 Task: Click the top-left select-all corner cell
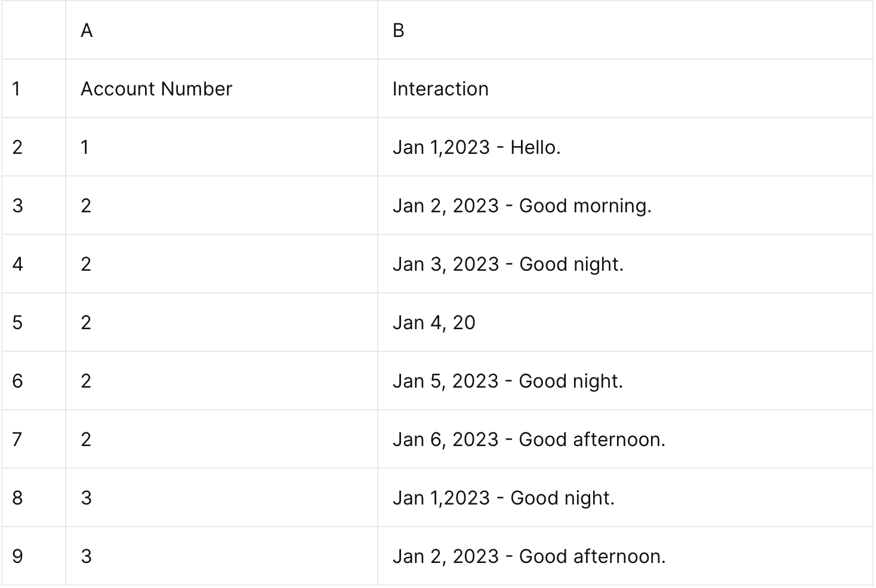pyautogui.click(x=33, y=30)
